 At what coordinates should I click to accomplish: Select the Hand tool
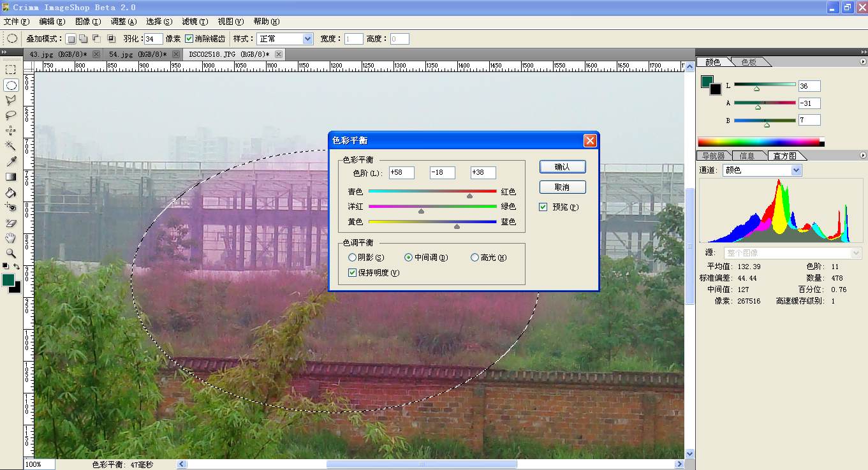pyautogui.click(x=11, y=238)
